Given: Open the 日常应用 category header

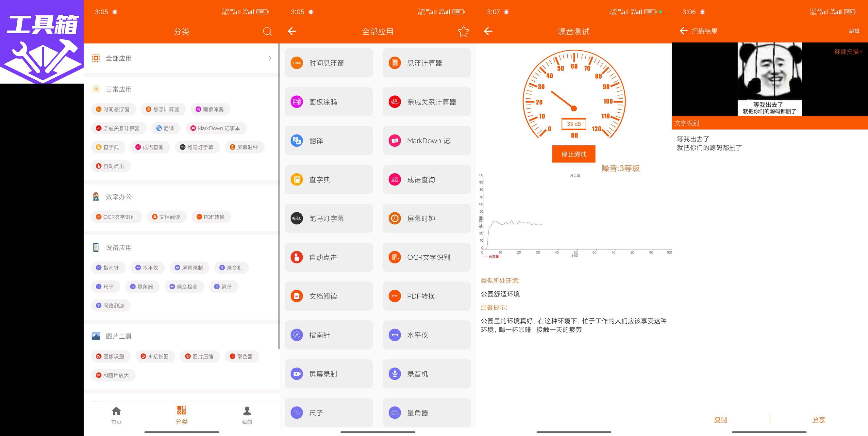Looking at the screenshot, I should (118, 89).
